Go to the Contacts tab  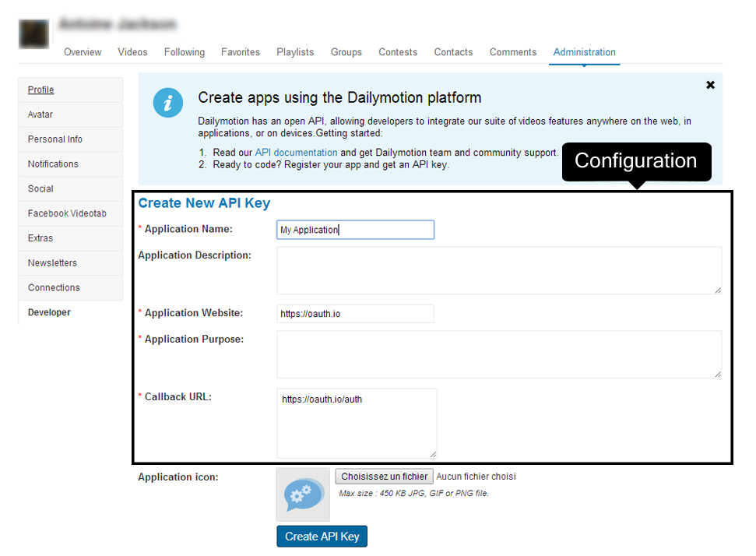[453, 52]
